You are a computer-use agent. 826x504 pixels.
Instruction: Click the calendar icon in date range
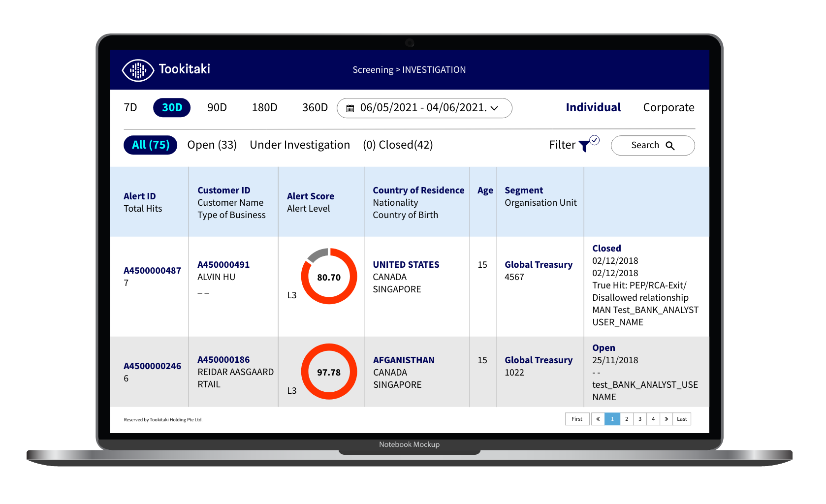tap(350, 108)
